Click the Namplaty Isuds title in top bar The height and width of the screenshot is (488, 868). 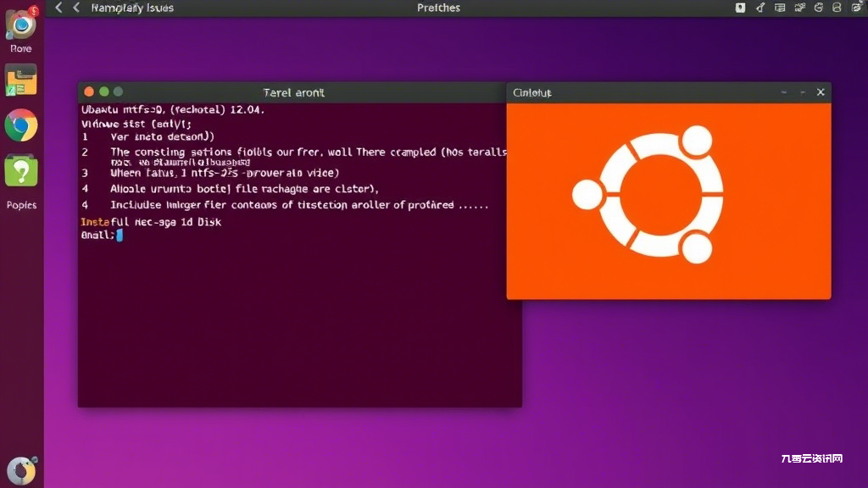coord(132,8)
